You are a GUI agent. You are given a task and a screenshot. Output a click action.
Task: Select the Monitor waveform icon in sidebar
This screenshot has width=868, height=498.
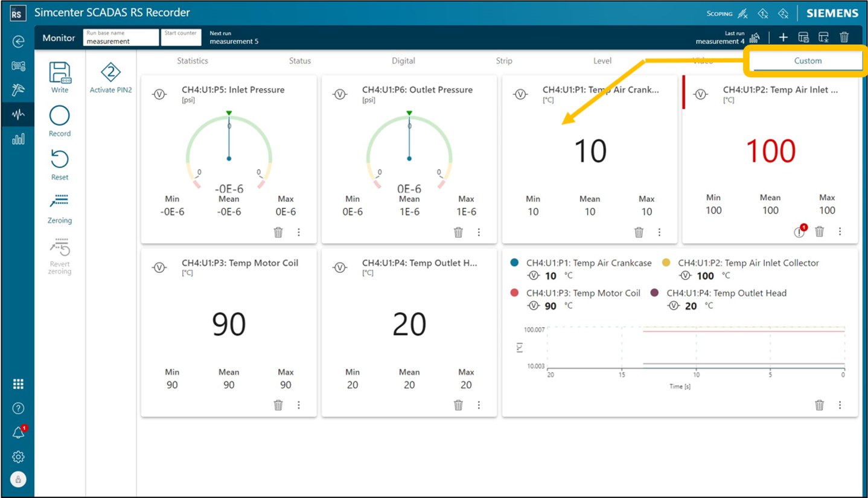pyautogui.click(x=18, y=115)
